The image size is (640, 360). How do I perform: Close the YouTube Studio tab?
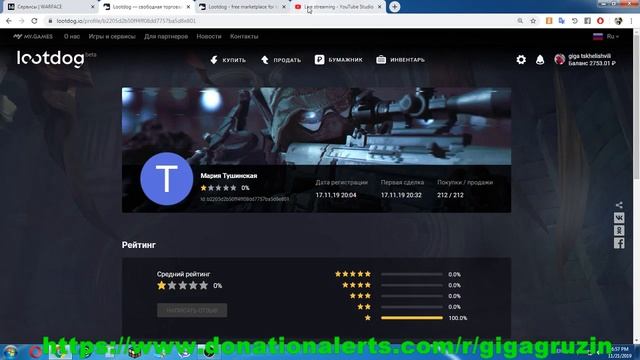pyautogui.click(x=380, y=7)
